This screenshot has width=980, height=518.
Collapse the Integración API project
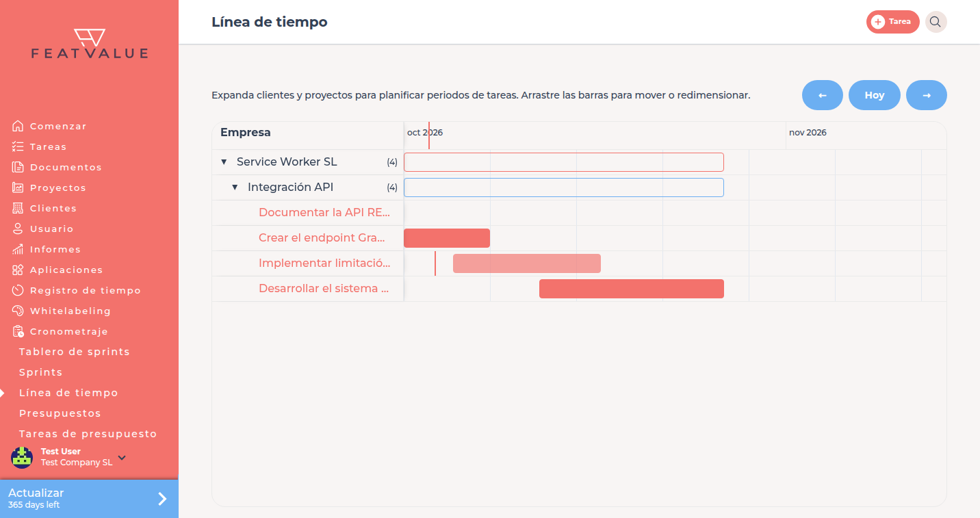235,187
